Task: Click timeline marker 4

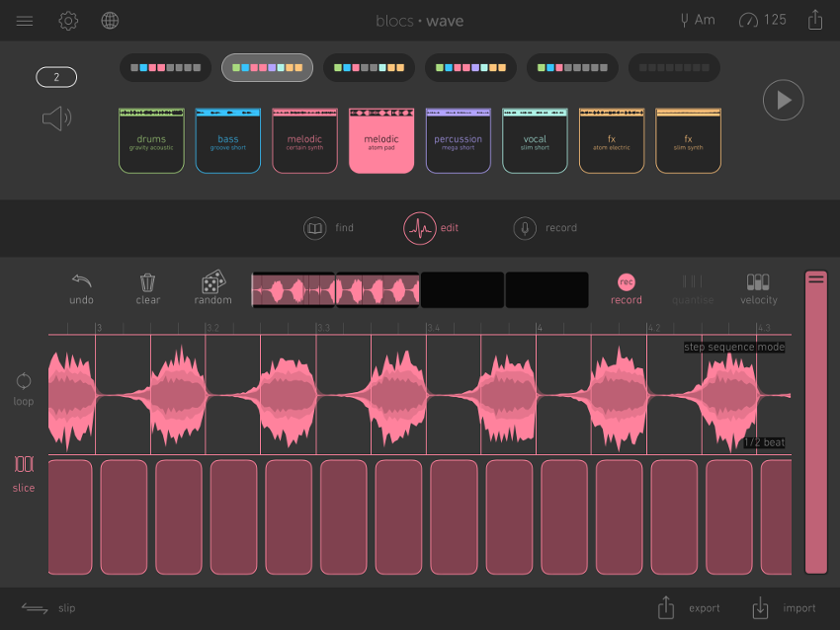Action: [x=540, y=328]
